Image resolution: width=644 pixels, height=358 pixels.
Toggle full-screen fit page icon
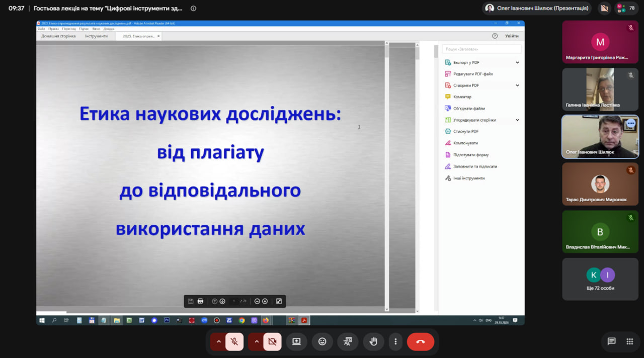(x=279, y=301)
